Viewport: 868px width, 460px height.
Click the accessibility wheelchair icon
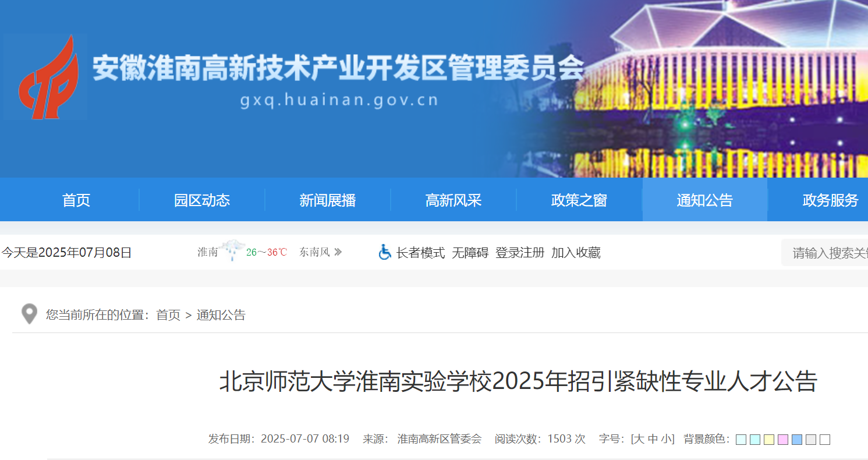385,252
